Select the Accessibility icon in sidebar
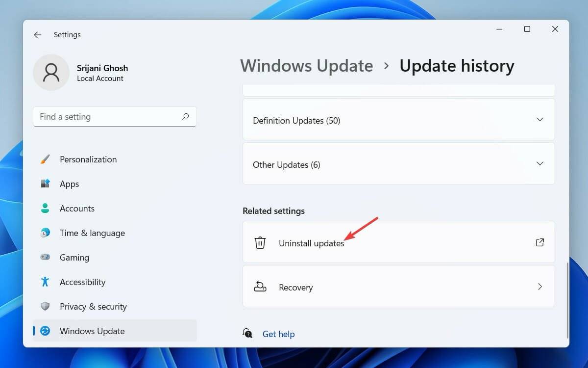This screenshot has width=588, height=368. click(46, 282)
